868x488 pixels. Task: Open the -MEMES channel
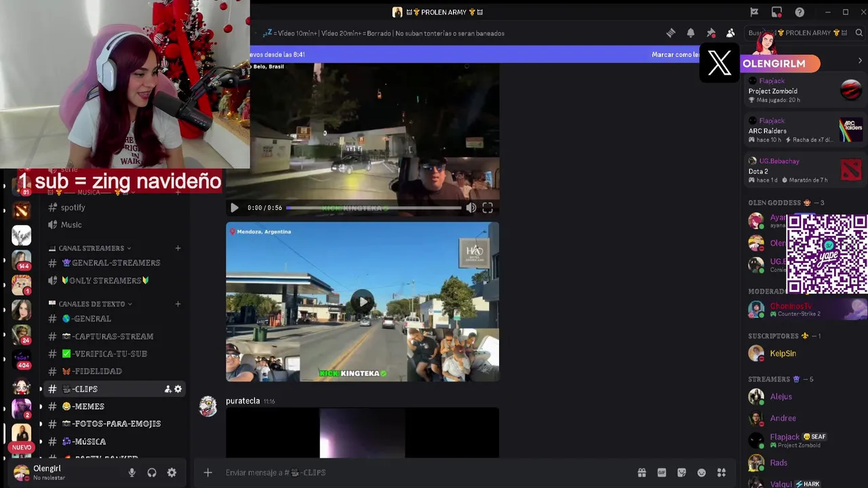coord(113,407)
